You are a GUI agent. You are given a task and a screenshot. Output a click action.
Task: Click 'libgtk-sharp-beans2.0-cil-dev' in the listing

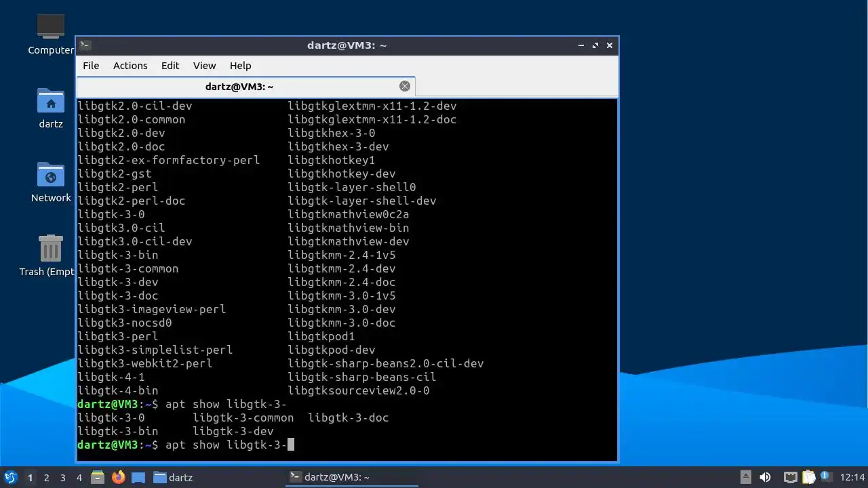(x=386, y=363)
